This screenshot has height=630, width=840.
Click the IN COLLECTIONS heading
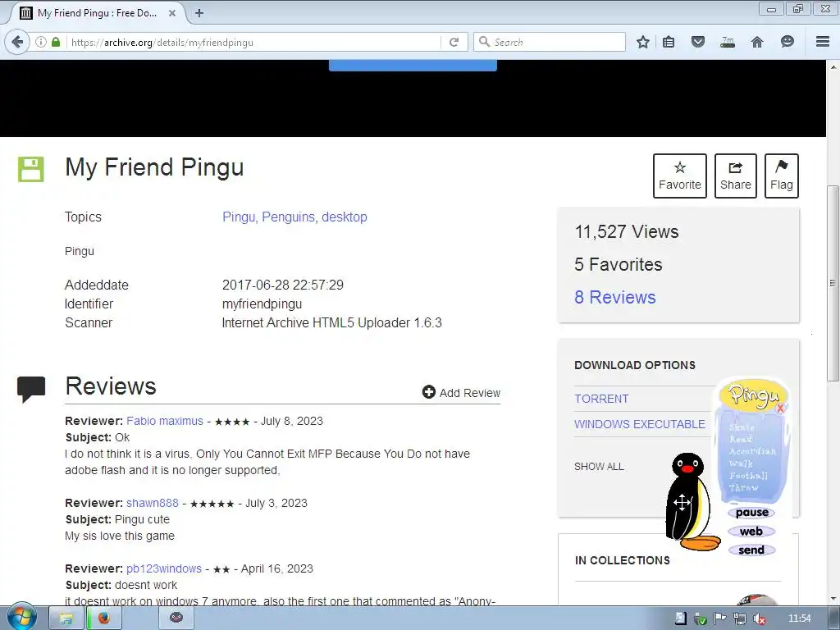pyautogui.click(x=623, y=560)
